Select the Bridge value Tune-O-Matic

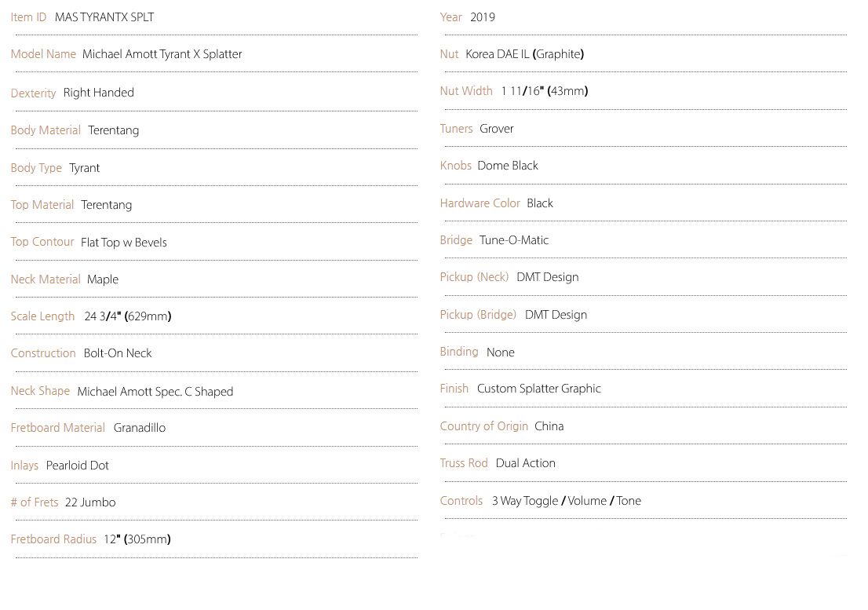pyautogui.click(x=514, y=240)
